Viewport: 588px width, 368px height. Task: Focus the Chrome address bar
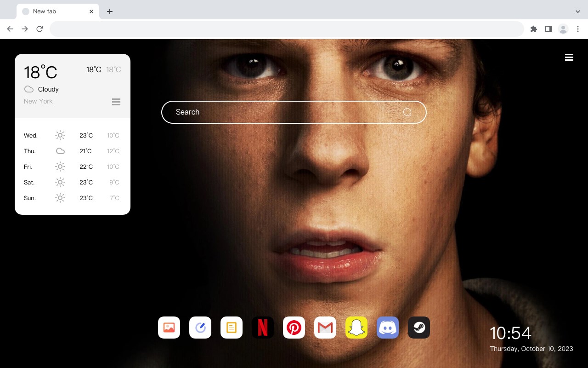coord(287,29)
